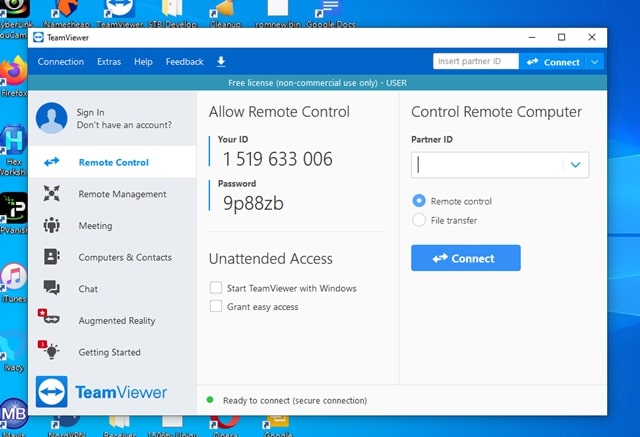Open Getting Started section label

pos(109,352)
